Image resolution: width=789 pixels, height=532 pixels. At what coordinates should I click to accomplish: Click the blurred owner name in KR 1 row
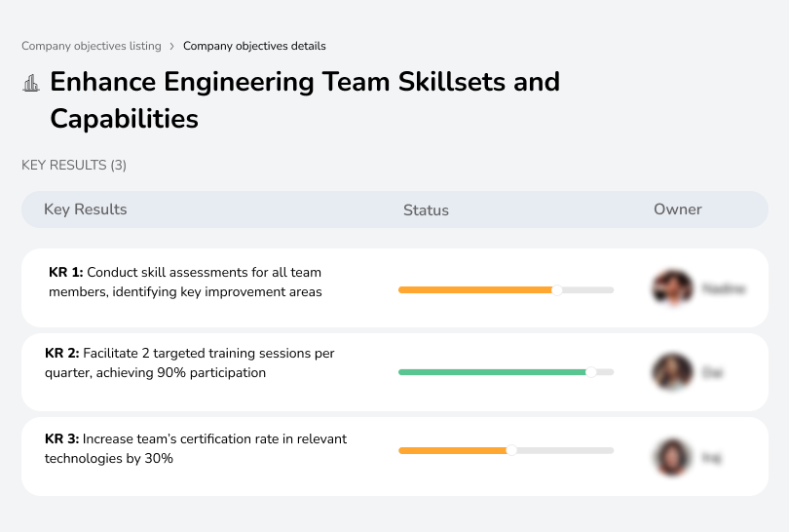(723, 289)
